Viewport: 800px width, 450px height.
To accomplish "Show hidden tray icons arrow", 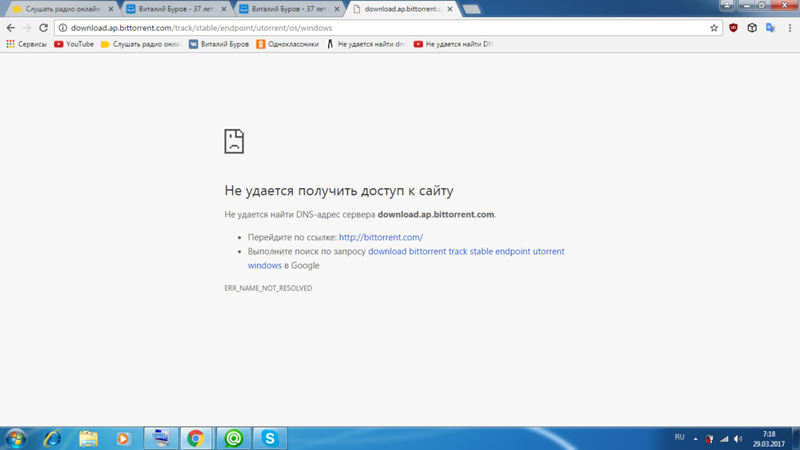I will pos(695,439).
